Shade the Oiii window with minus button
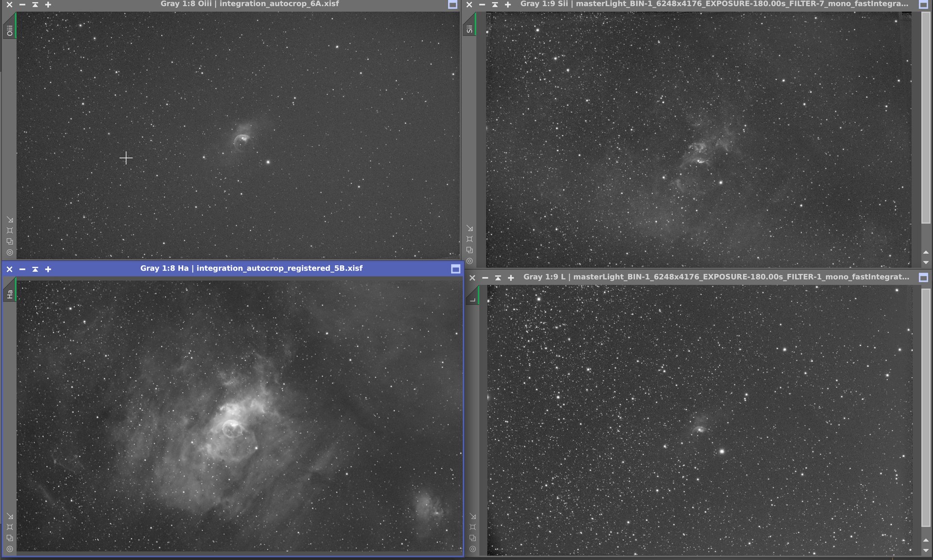Viewport: 933px width, 560px height. coord(22,5)
